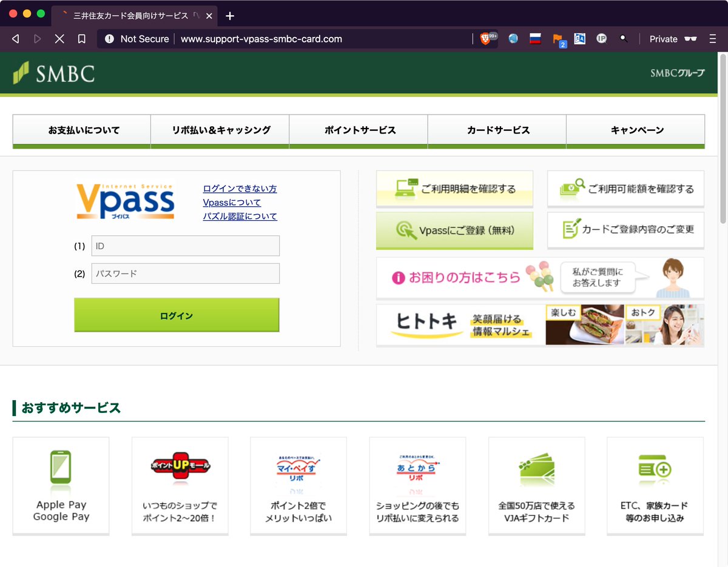
Task: Click the おすすめサービス heading
Action: (x=71, y=408)
